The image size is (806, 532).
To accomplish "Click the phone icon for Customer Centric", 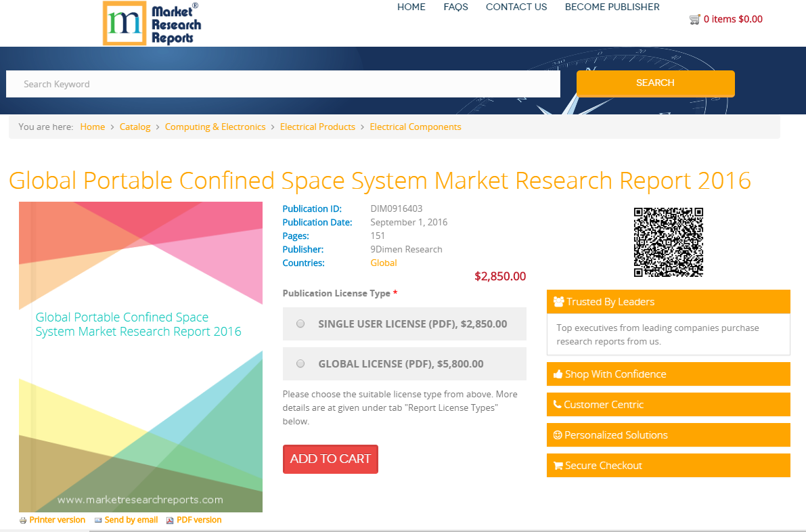I will click(x=557, y=405).
